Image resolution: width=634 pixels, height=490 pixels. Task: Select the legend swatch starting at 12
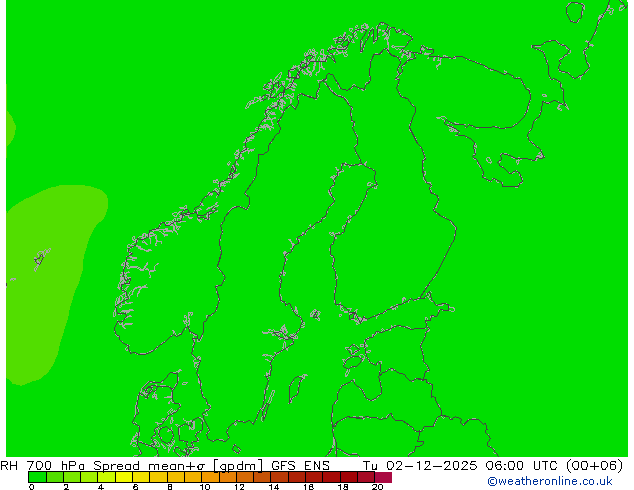click(245, 477)
